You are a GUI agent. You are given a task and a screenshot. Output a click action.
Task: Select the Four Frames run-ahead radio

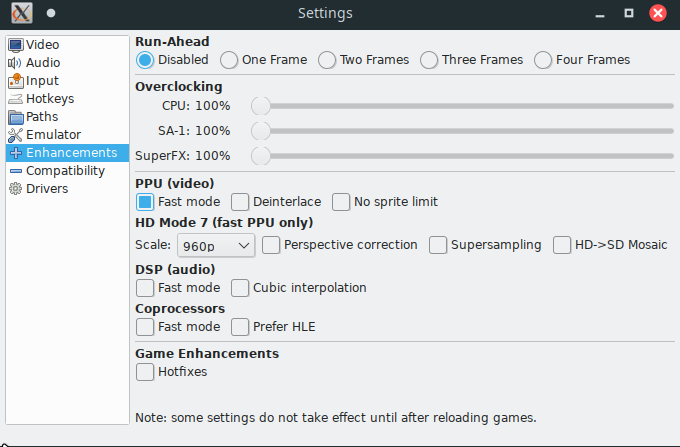[543, 60]
